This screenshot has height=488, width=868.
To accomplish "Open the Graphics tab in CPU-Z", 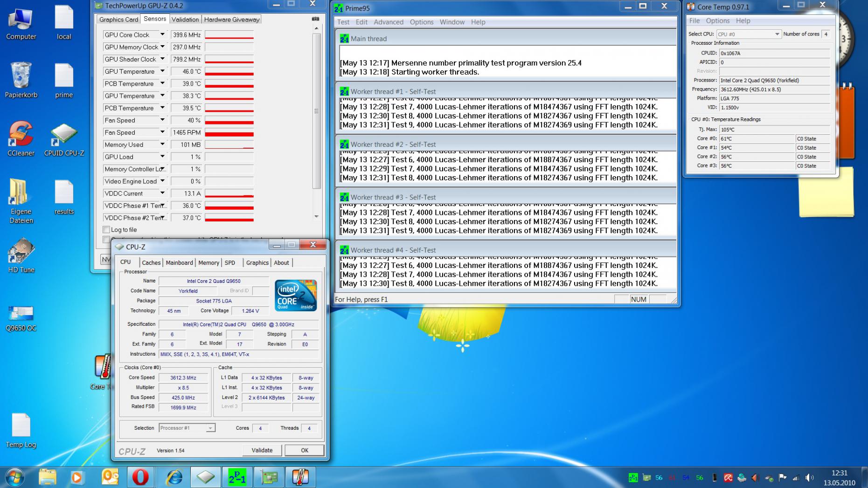I will (x=257, y=263).
